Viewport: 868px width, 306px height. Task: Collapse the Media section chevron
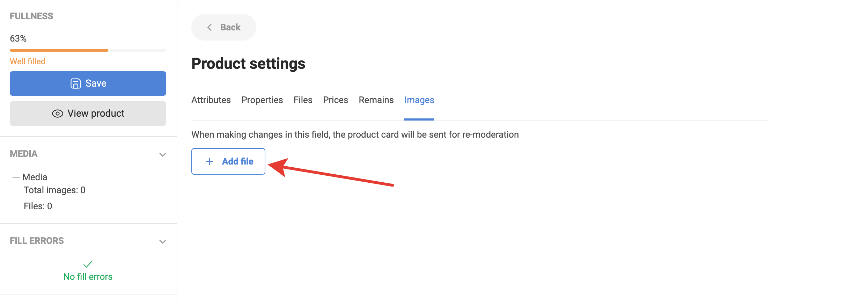click(162, 154)
